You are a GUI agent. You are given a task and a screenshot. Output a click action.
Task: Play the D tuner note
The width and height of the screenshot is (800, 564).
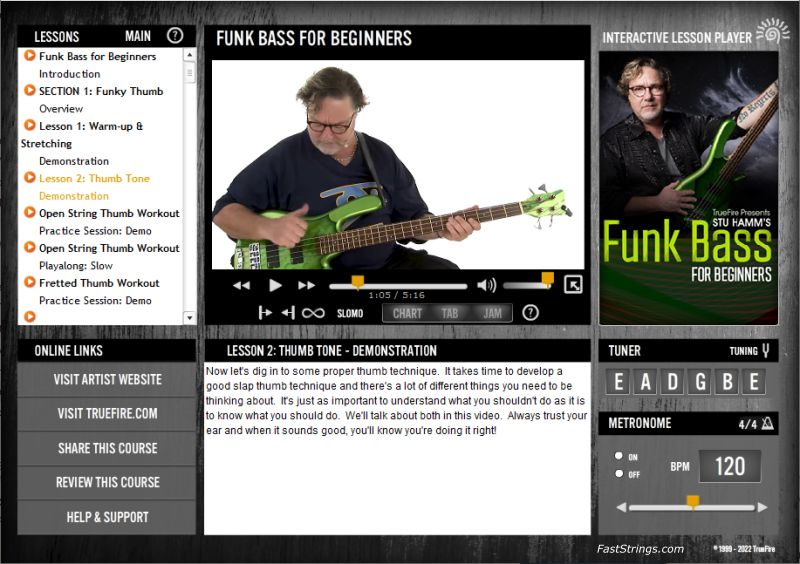tap(672, 382)
